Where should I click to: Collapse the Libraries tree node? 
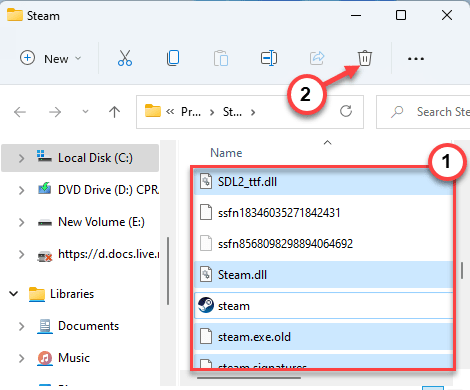point(14,294)
